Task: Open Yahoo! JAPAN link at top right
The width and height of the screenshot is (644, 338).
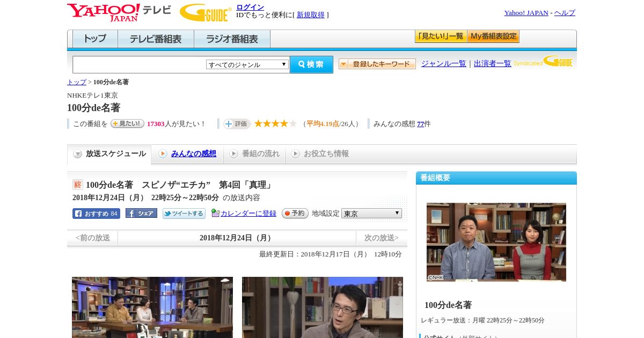Action: coord(526,13)
